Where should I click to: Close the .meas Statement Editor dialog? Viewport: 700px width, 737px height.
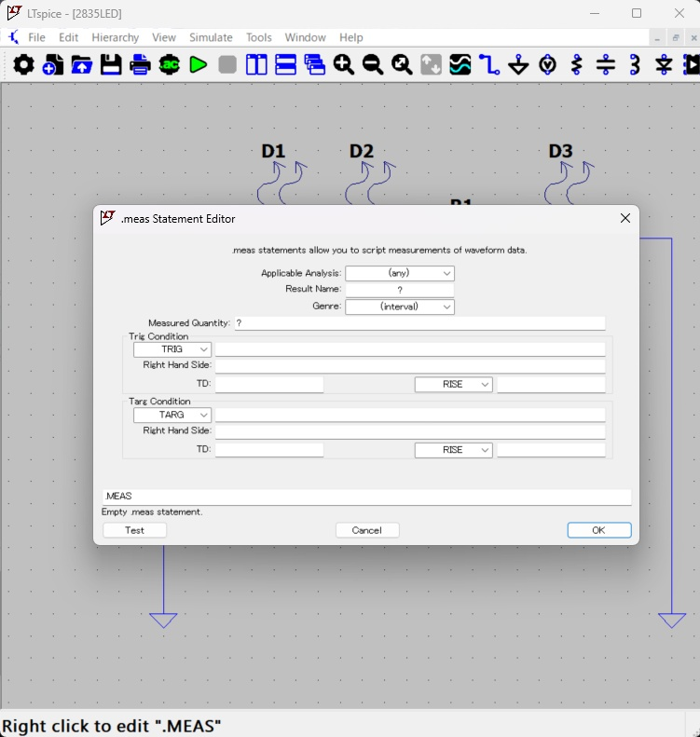tap(625, 218)
